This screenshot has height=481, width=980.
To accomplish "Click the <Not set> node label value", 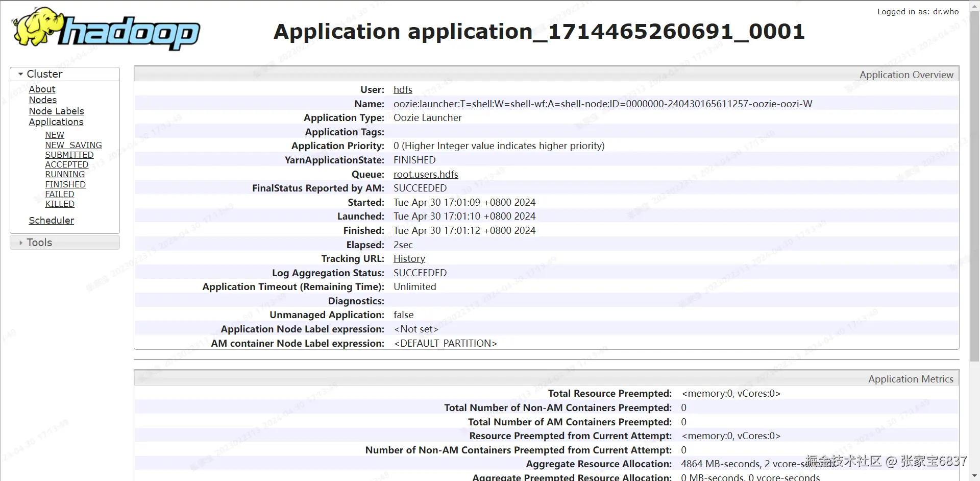I will (x=416, y=329).
